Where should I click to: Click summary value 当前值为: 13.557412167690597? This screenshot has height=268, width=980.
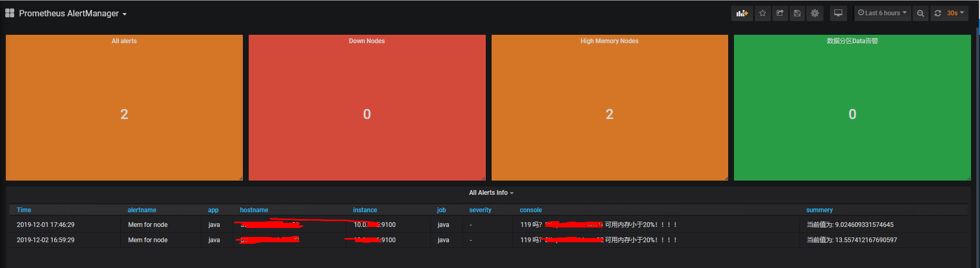[x=852, y=240]
